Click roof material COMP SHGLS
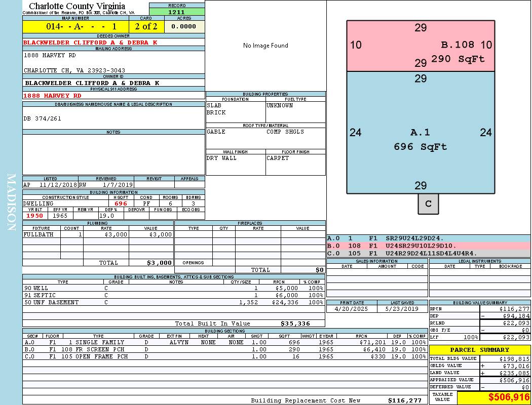This screenshot has width=532, height=405. pyautogui.click(x=285, y=132)
